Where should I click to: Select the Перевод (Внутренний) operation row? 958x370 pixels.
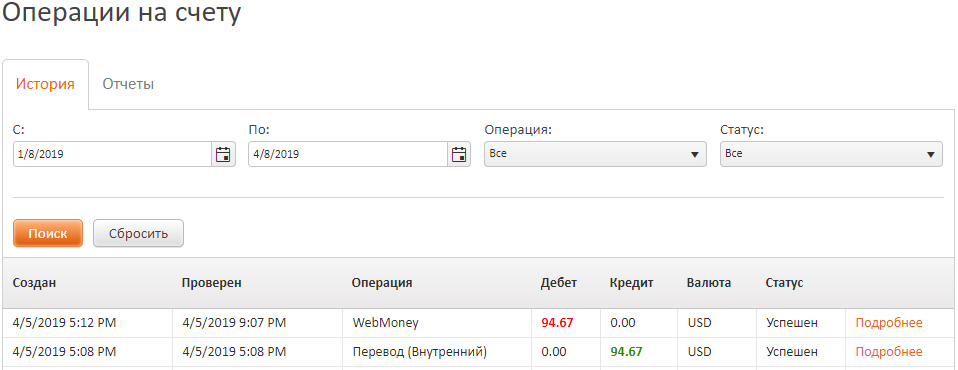pyautogui.click(x=479, y=352)
